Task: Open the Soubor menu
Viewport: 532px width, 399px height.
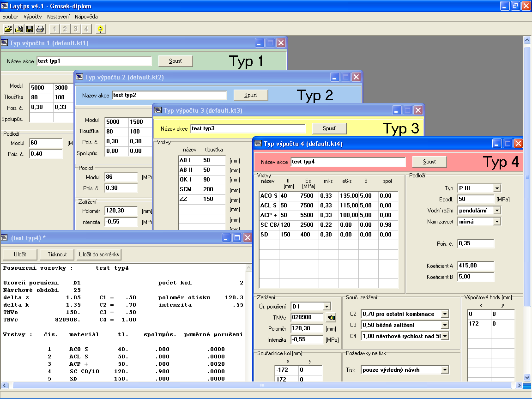Action: tap(10, 17)
